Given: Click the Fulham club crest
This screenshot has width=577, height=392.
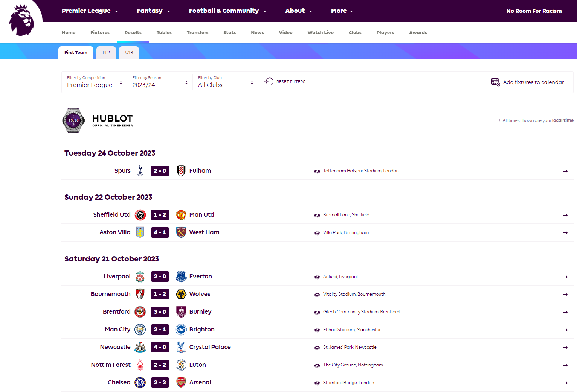Looking at the screenshot, I should tap(181, 171).
